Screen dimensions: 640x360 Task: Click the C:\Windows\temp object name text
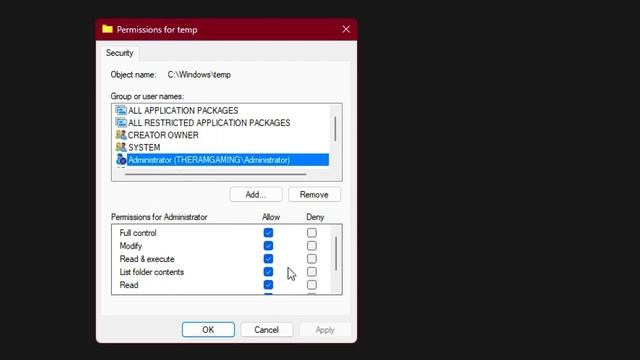tap(199, 75)
